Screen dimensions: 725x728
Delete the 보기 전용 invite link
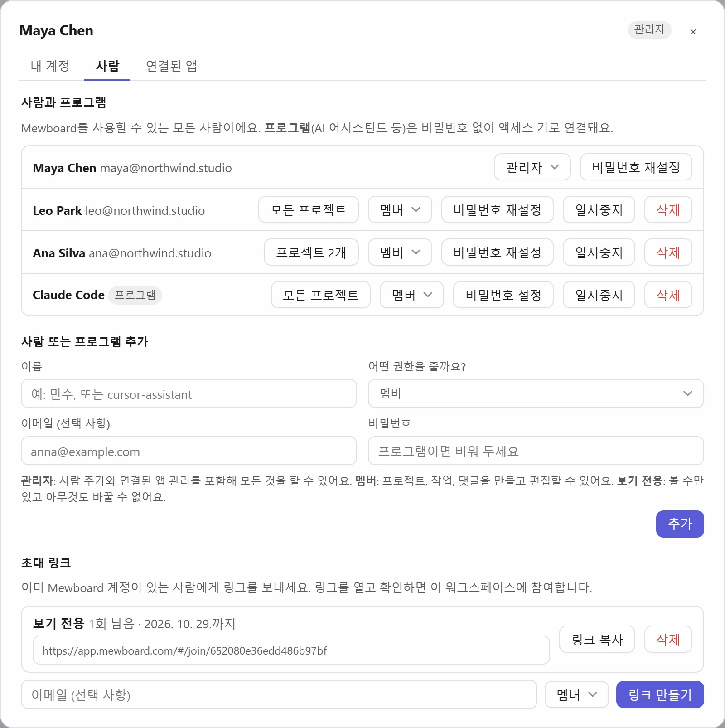668,640
